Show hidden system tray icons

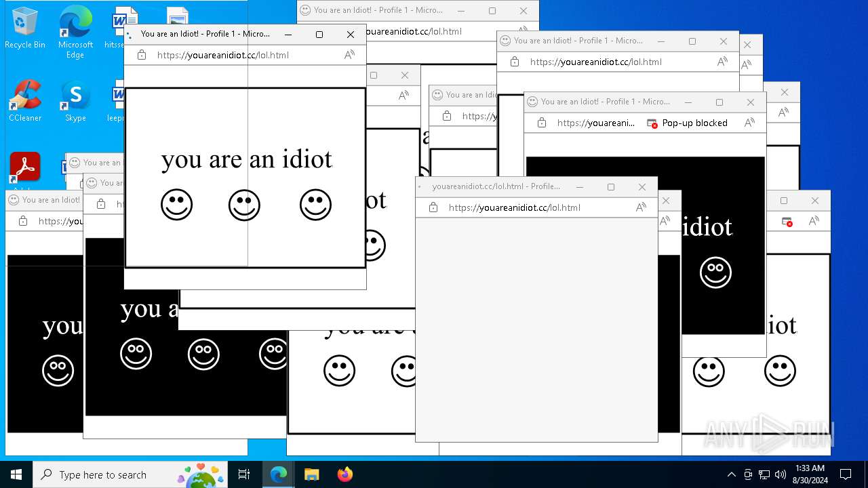(731, 474)
